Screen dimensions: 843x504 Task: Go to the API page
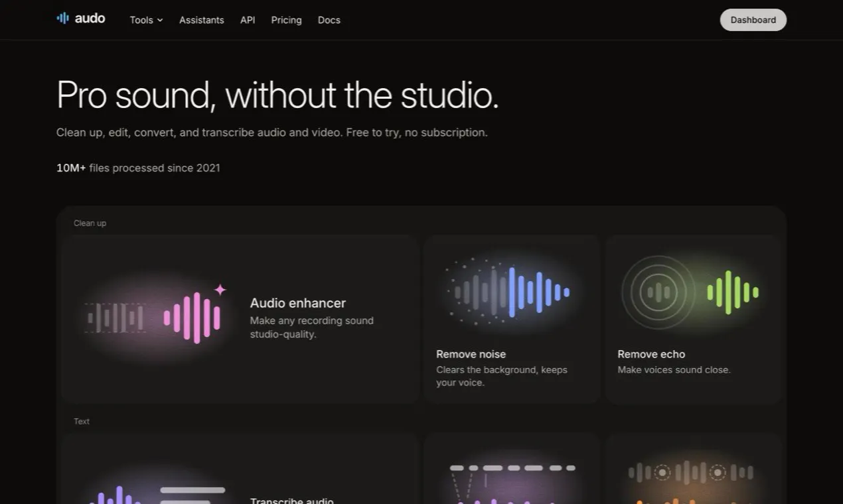(x=248, y=20)
